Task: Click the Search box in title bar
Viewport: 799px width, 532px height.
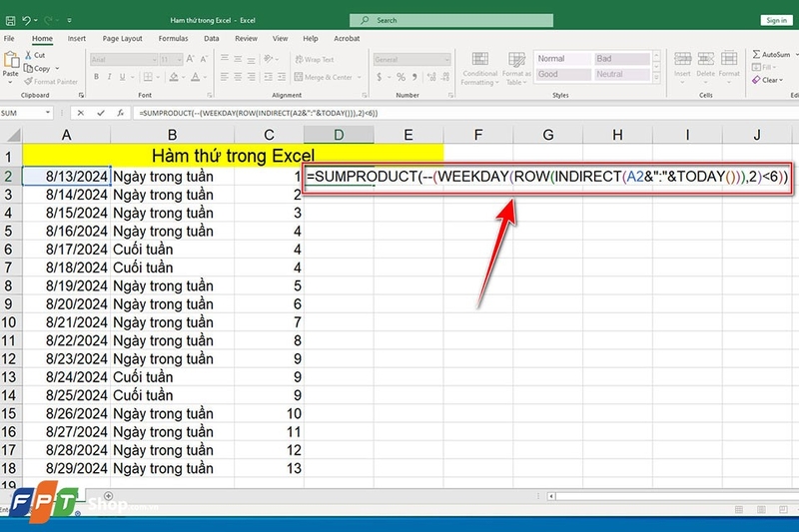Action: click(451, 20)
